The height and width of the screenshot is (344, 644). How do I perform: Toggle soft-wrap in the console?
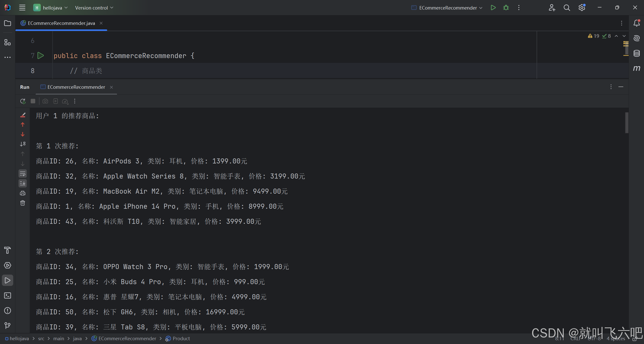pos(23,174)
